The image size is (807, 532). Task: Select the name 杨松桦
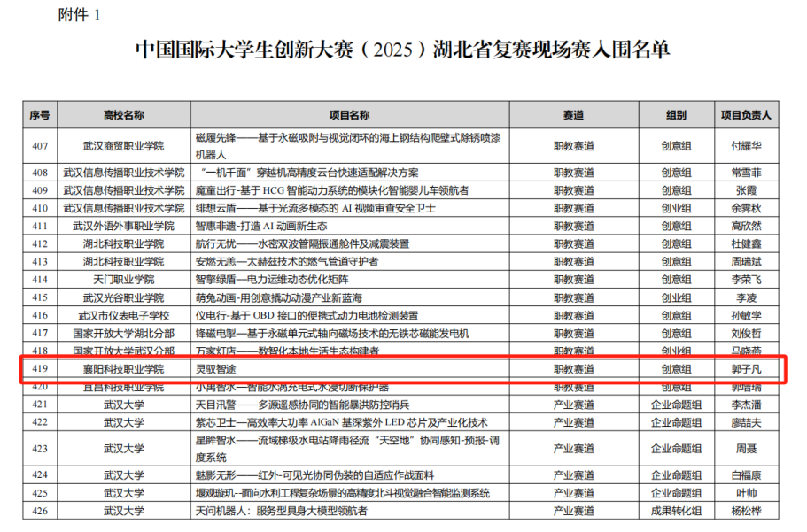click(x=746, y=511)
